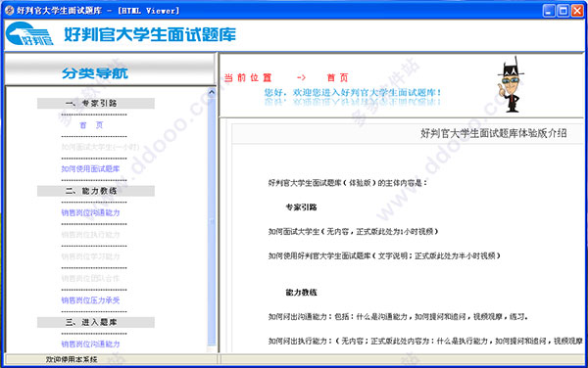Click the 好判官大学生面试题库 header title
Viewport: 588px width, 368px height.
tap(150, 34)
